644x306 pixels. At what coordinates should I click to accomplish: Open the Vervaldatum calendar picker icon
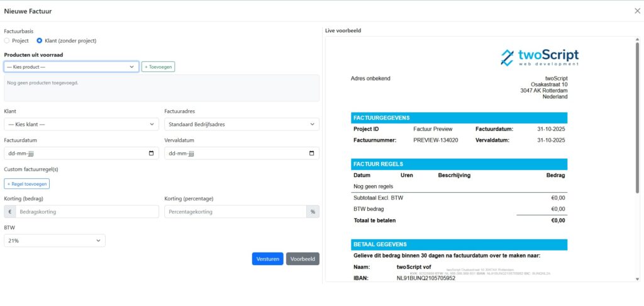click(x=312, y=153)
